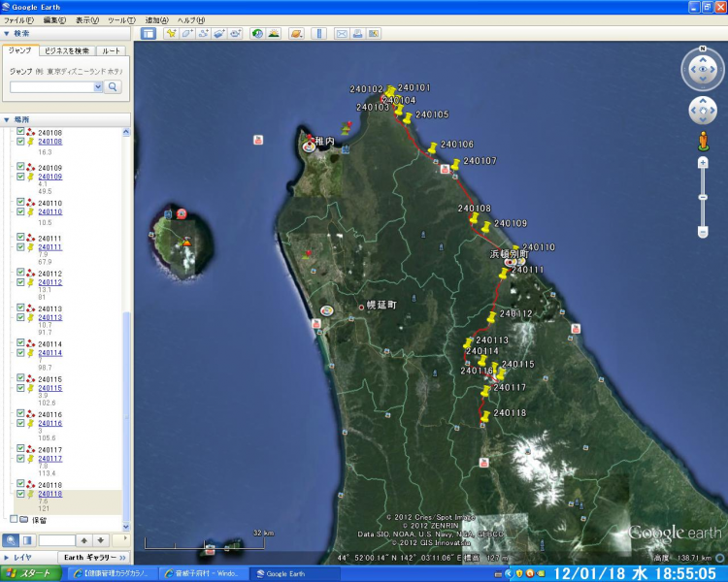Viewport: 728px width, 582px height.
Task: Click the 240118 pushpin on the map
Action: pos(484,416)
